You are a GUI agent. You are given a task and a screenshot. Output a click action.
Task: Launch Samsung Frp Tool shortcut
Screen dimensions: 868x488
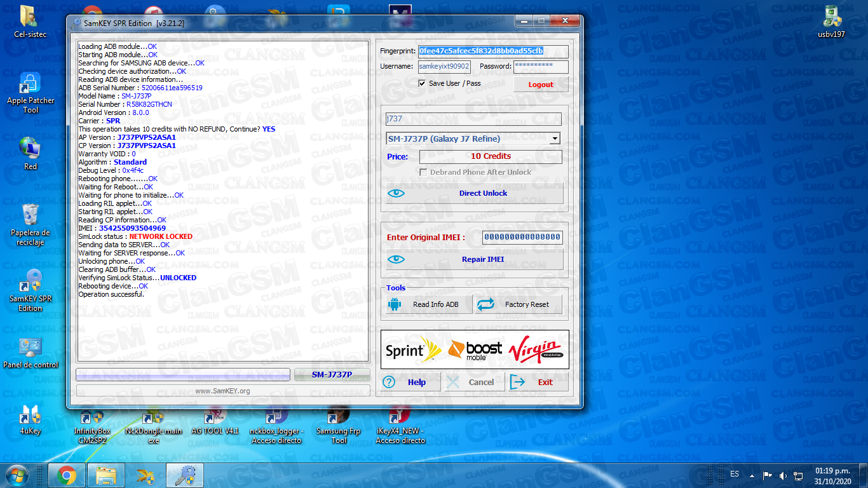[x=339, y=426]
